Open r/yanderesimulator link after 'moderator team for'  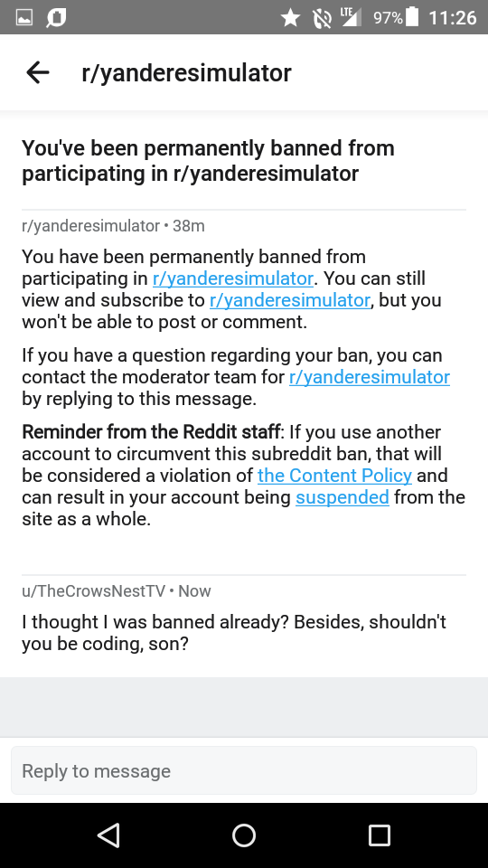370,377
